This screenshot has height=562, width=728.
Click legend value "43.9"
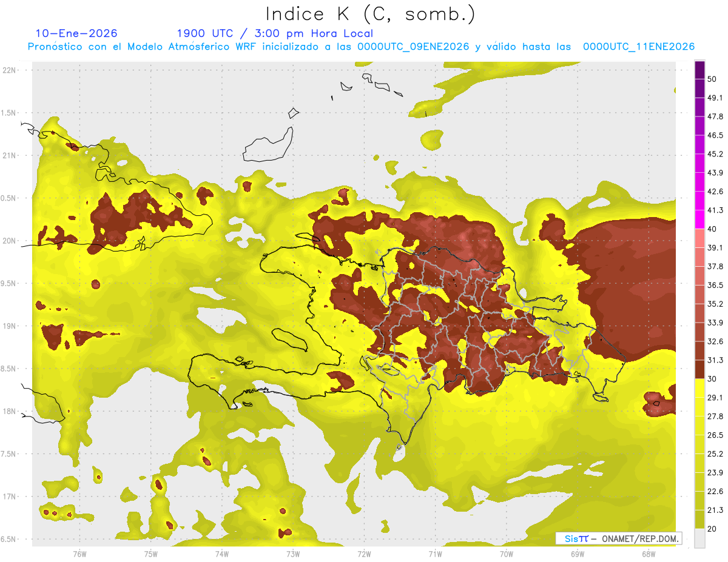(x=715, y=173)
